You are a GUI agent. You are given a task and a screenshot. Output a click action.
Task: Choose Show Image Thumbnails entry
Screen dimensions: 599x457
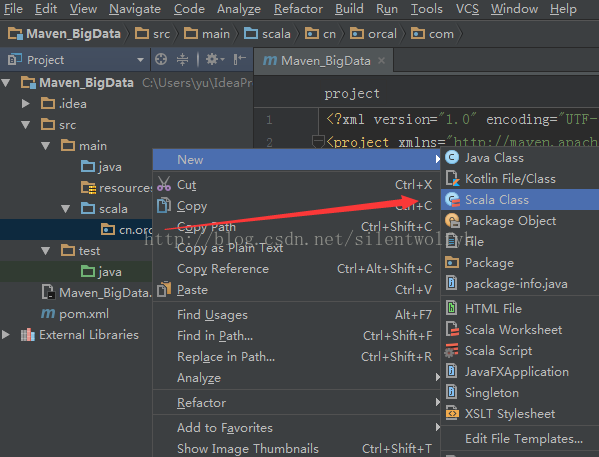pos(296,448)
